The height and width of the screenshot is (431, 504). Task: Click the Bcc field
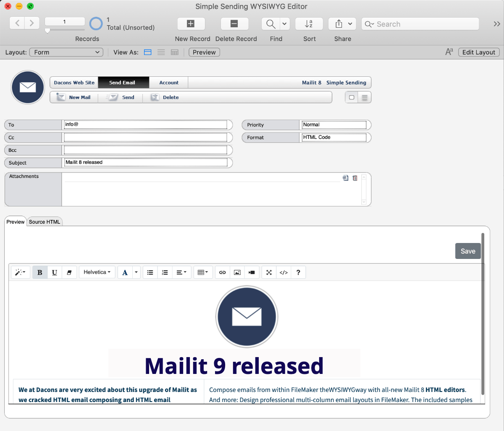(146, 150)
